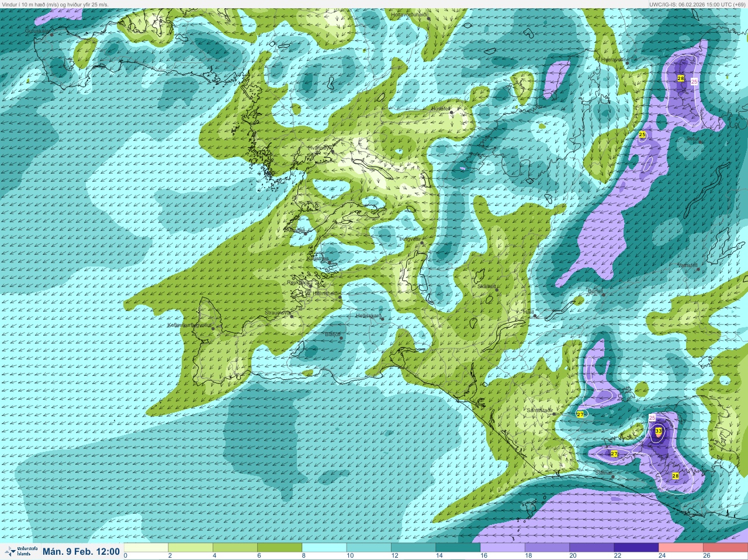748x560 pixels.
Task: Click the Holtavörðuheiði station label
Action: pos(410,14)
